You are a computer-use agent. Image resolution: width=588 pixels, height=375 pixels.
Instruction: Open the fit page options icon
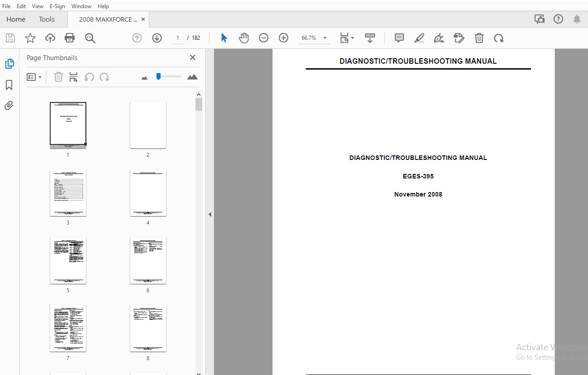coord(347,38)
